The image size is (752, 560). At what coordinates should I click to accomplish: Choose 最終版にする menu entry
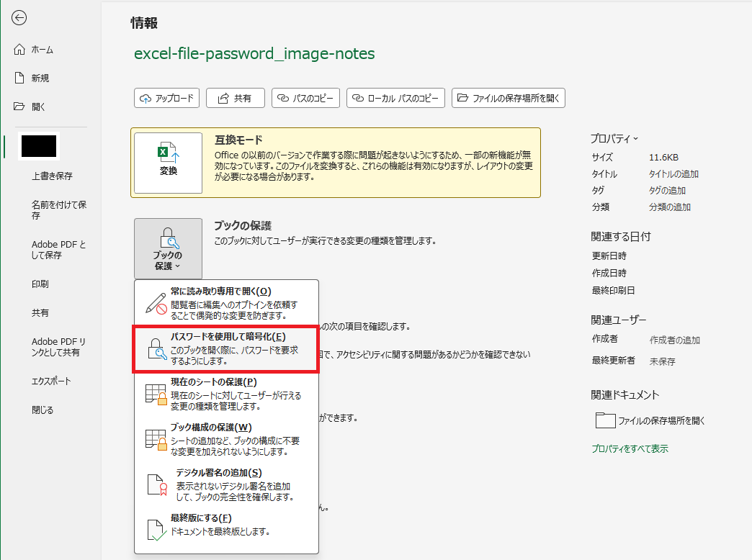[x=226, y=529]
